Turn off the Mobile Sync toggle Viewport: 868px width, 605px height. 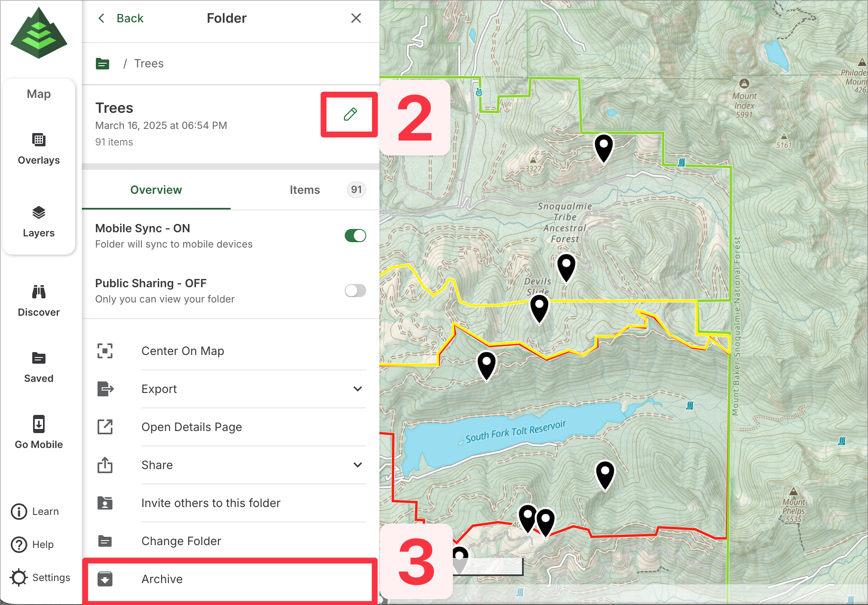355,236
